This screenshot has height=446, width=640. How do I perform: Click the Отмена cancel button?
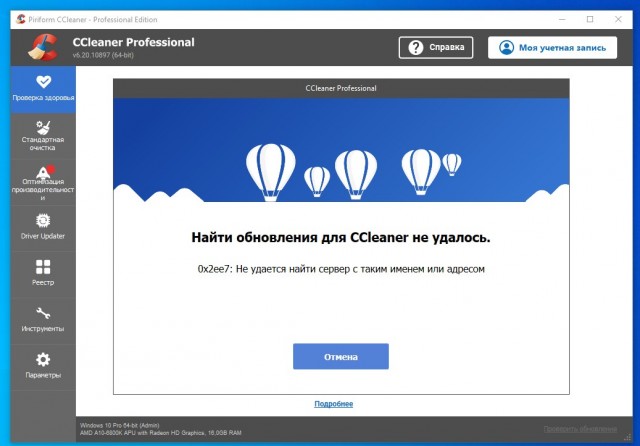pyautogui.click(x=341, y=357)
